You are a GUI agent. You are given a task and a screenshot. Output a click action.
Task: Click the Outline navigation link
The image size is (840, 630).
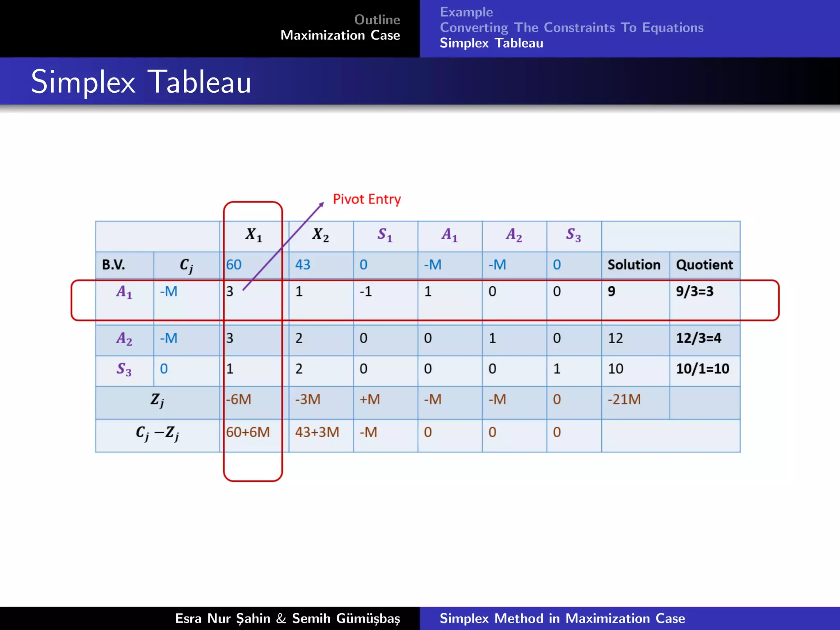coord(377,20)
